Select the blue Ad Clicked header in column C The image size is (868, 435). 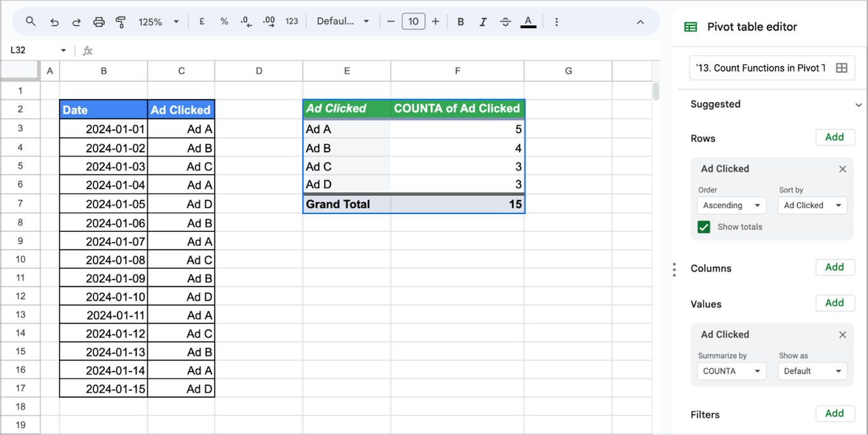pos(181,109)
